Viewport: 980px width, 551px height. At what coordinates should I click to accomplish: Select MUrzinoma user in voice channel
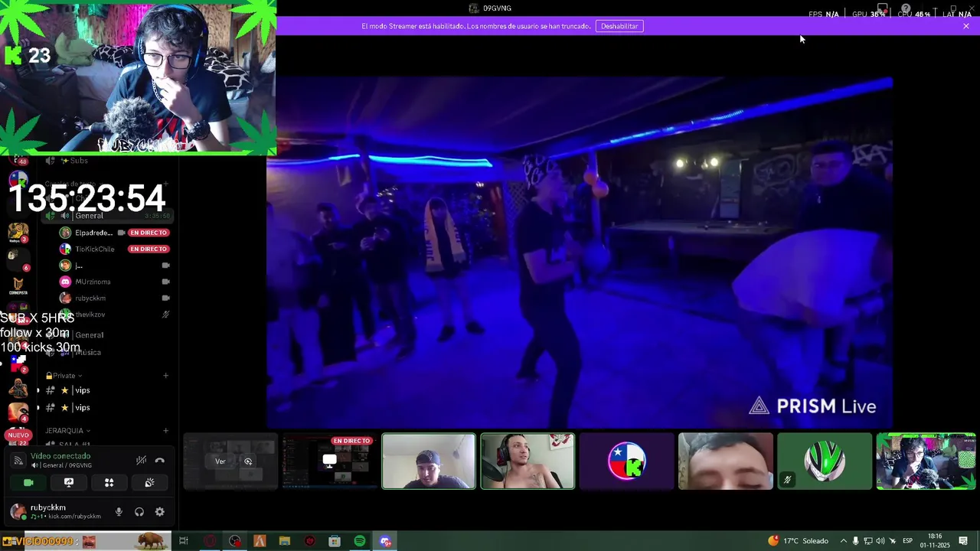(x=93, y=282)
